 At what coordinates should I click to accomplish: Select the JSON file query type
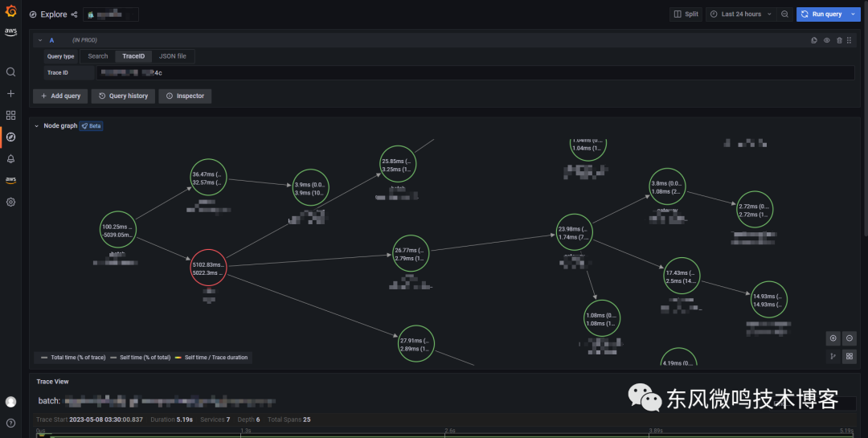[173, 56]
